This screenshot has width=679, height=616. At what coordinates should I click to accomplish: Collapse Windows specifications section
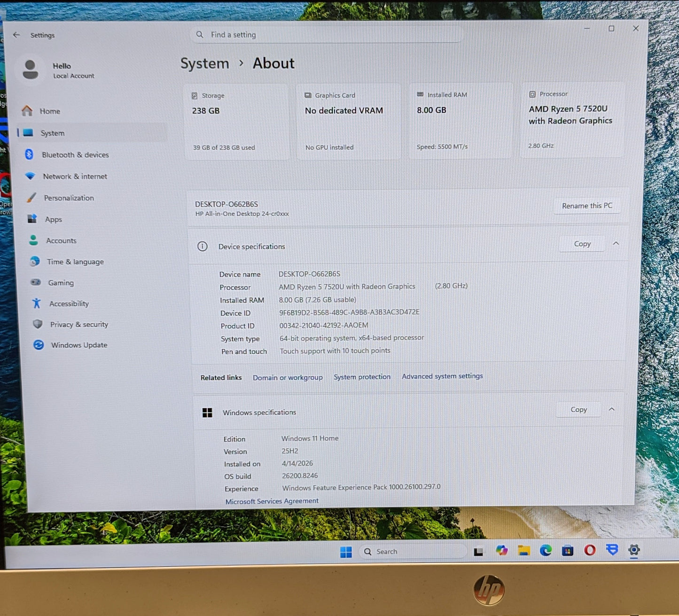tap(612, 409)
